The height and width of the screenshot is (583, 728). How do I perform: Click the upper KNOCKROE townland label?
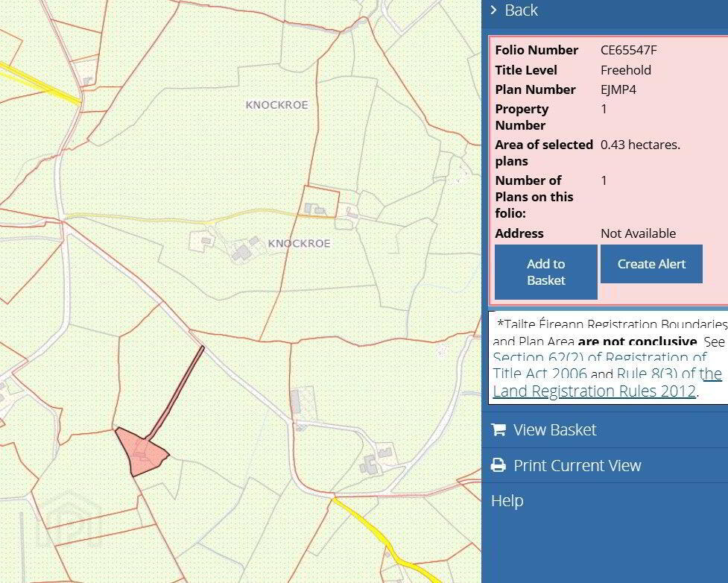click(276, 105)
